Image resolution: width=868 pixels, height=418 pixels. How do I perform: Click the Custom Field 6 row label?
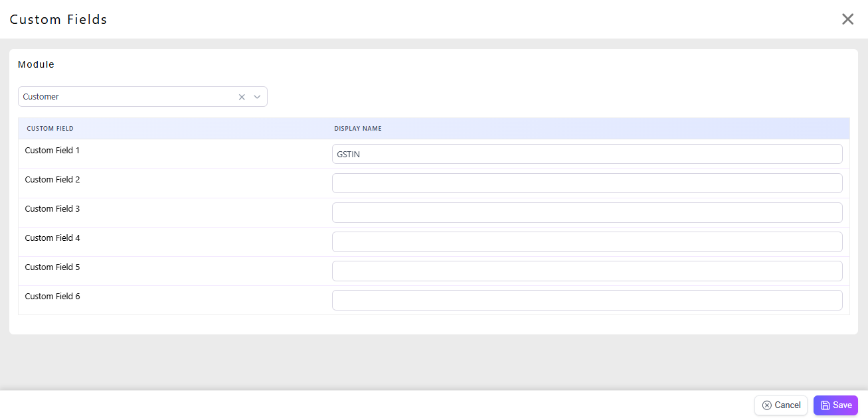coord(52,297)
